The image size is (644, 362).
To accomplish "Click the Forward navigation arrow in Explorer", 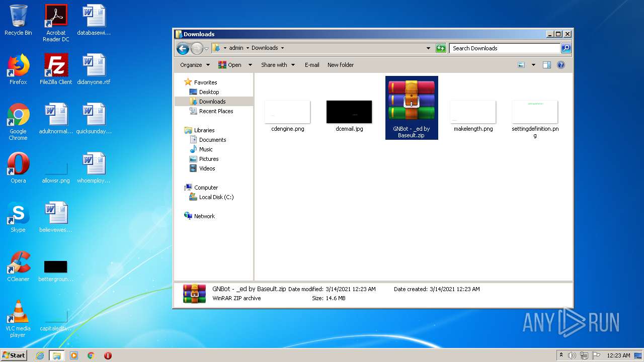I will pos(197,48).
